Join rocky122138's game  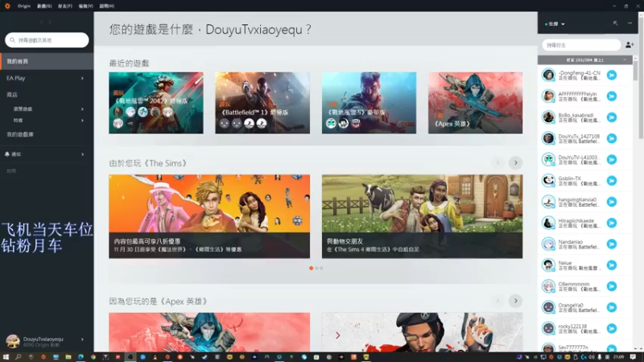pyautogui.click(x=612, y=328)
